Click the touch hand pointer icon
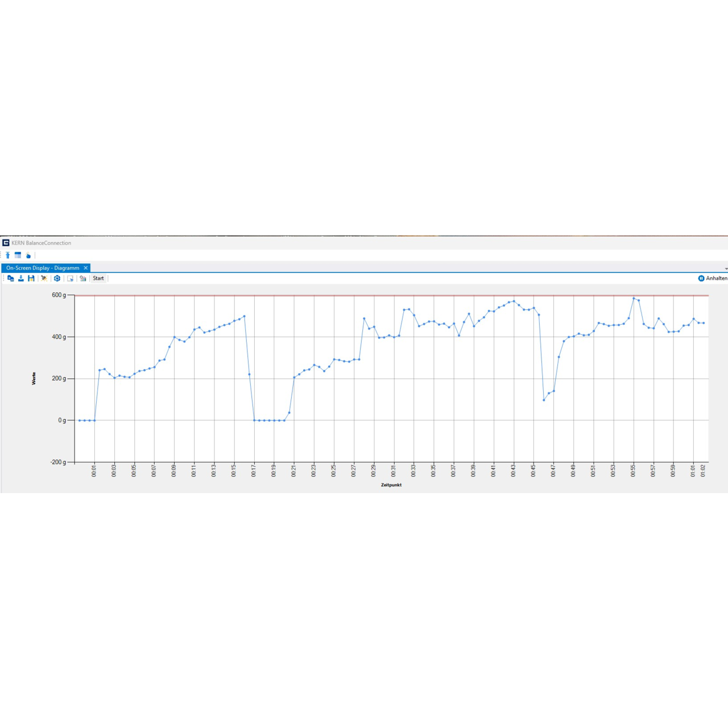The height and width of the screenshot is (728, 728). pyautogui.click(x=28, y=255)
